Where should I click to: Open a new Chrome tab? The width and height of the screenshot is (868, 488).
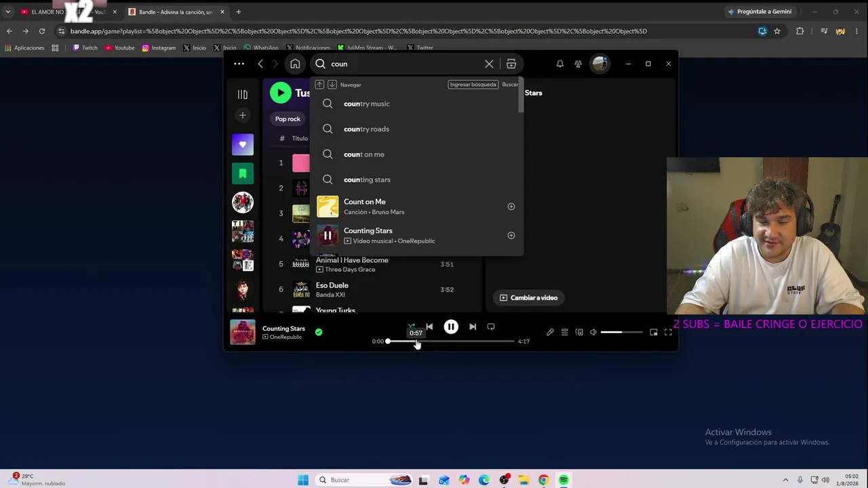coord(238,12)
